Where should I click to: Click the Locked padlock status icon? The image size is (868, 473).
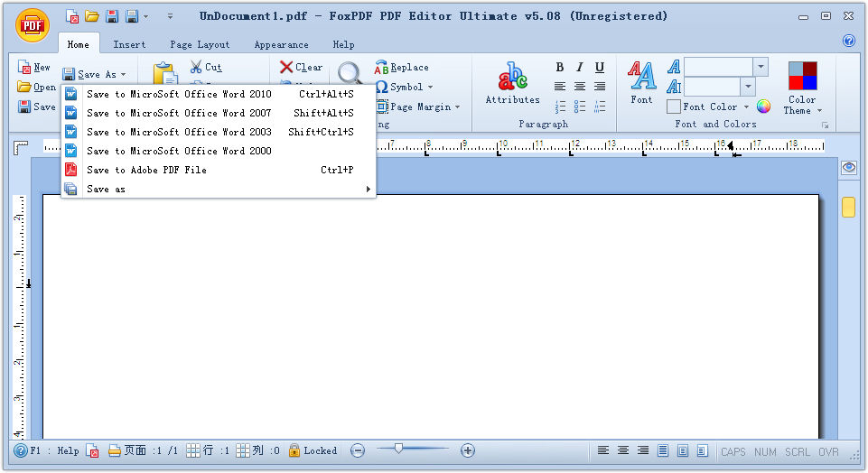point(294,450)
